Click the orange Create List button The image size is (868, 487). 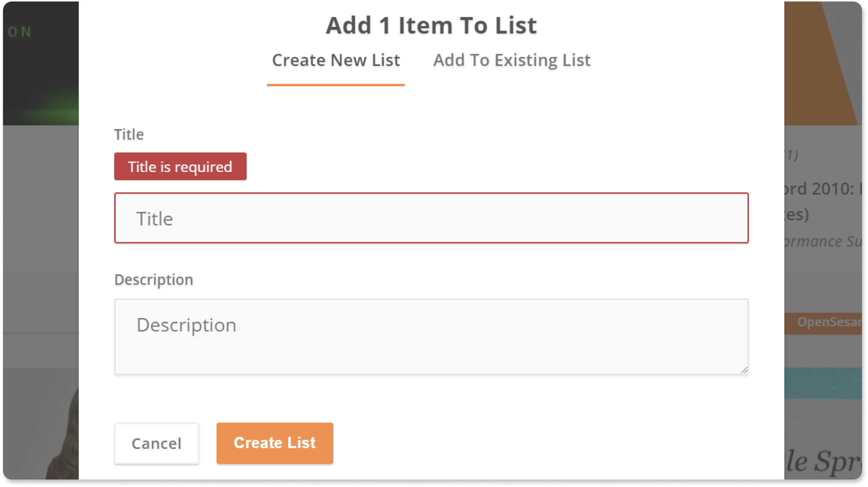275,443
